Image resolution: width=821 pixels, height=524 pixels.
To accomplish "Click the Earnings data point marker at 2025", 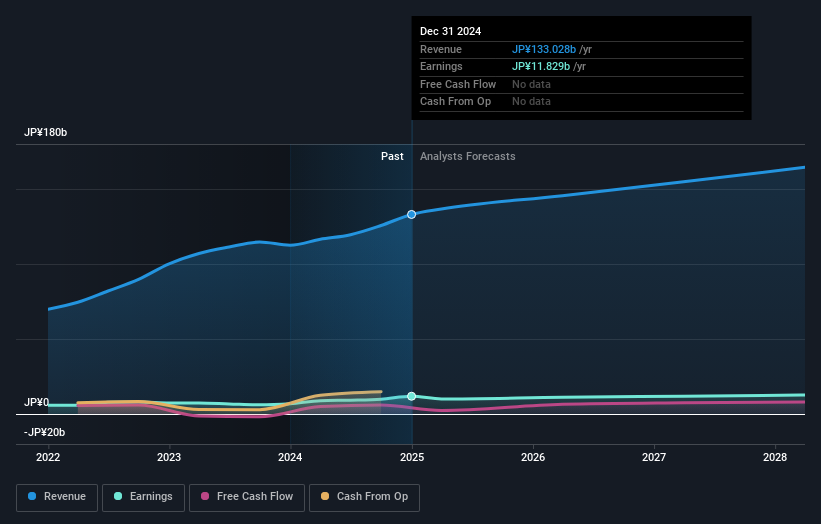I will [412, 396].
